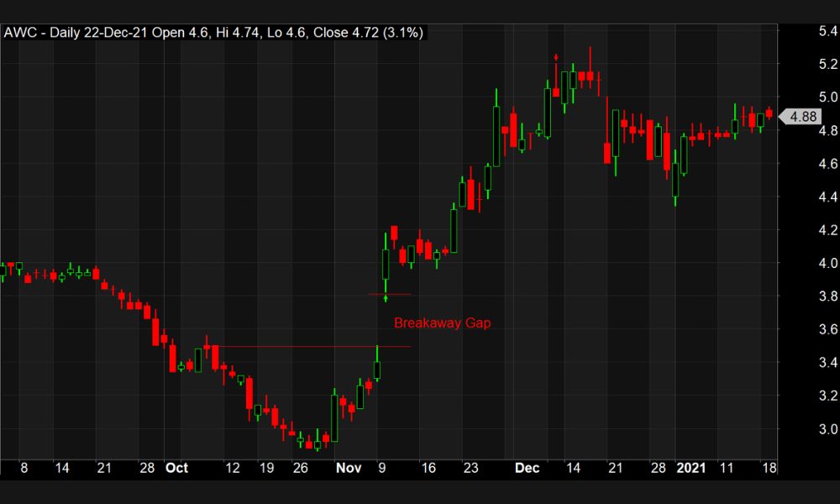Select the short red line above Breakaway Gap
Viewport: 840px width, 504px height.
pyautogui.click(x=390, y=294)
